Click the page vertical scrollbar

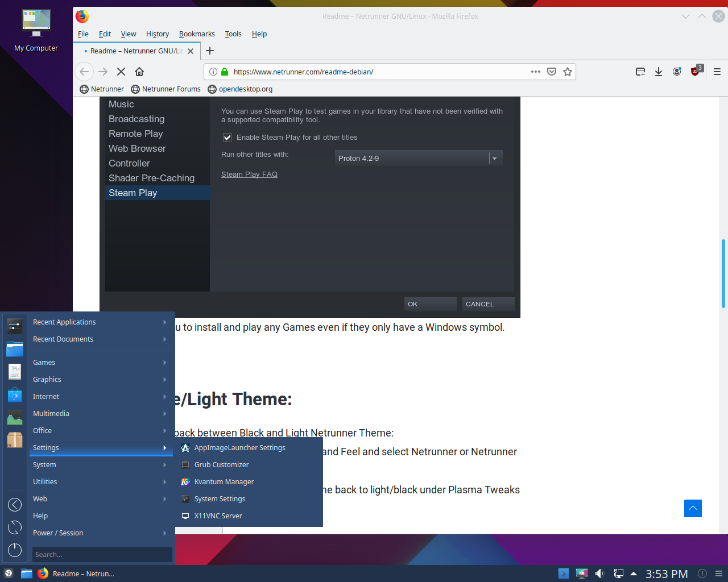coord(723,274)
